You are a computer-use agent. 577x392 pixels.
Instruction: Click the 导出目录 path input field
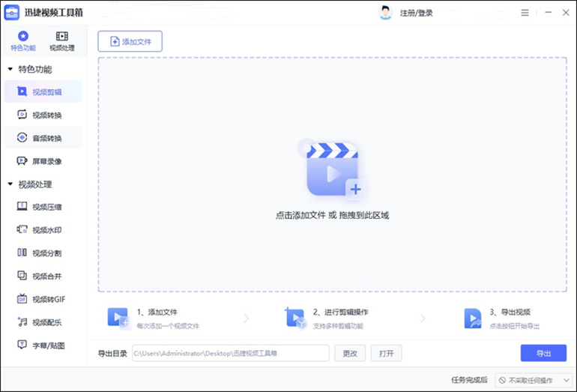pyautogui.click(x=231, y=353)
